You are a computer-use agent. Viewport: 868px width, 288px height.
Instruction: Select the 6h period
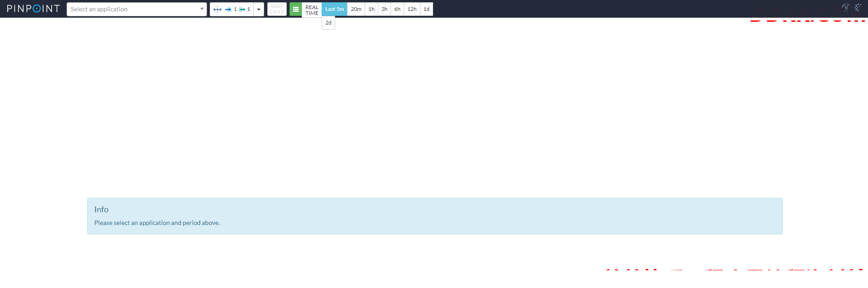point(397,9)
